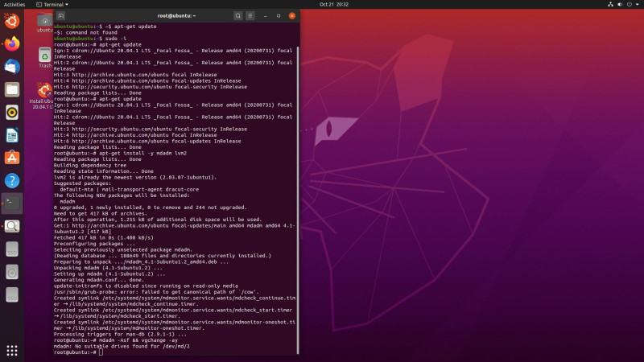Click the terminal search magnifier button
Viewport: 644px width, 362px height.
[237, 15]
